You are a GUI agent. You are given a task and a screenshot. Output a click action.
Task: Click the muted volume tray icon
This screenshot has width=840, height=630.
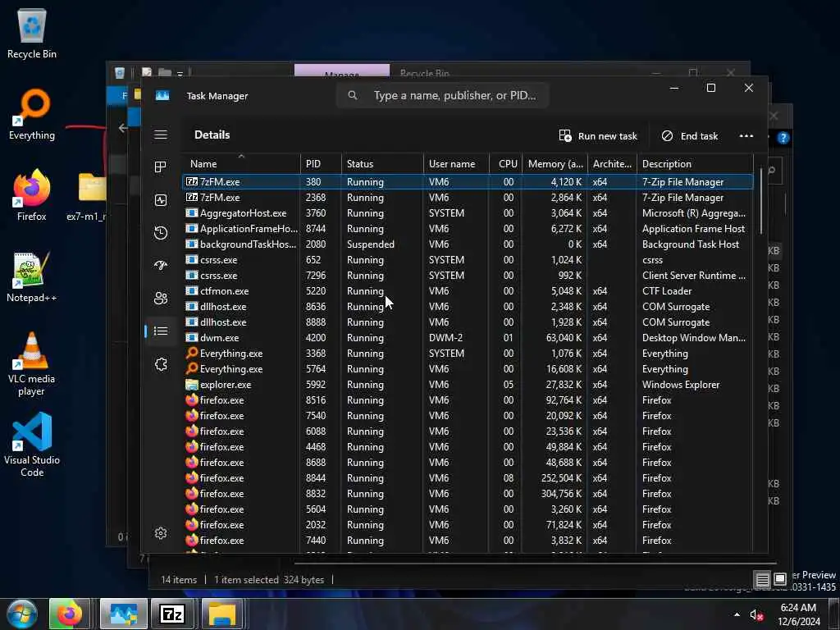tap(756, 615)
